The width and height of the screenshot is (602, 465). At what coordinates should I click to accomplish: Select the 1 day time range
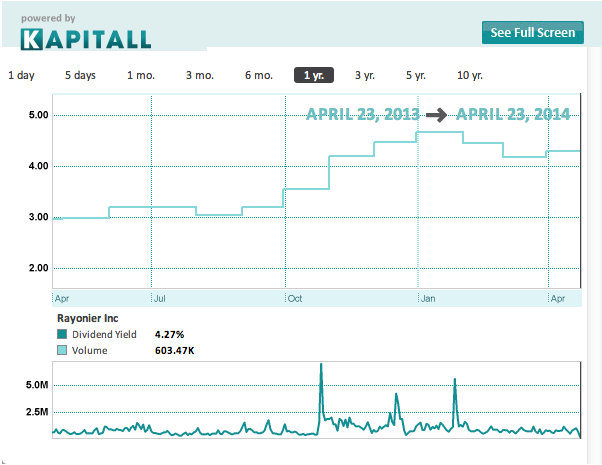(22, 75)
